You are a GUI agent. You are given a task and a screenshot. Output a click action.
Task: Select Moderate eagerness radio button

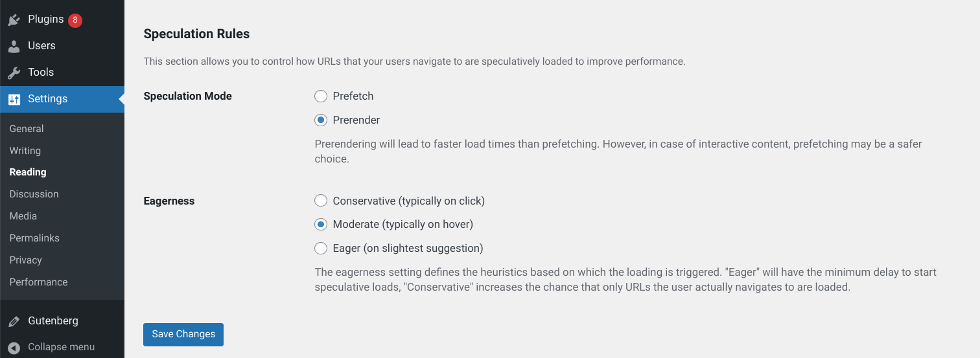[321, 225]
